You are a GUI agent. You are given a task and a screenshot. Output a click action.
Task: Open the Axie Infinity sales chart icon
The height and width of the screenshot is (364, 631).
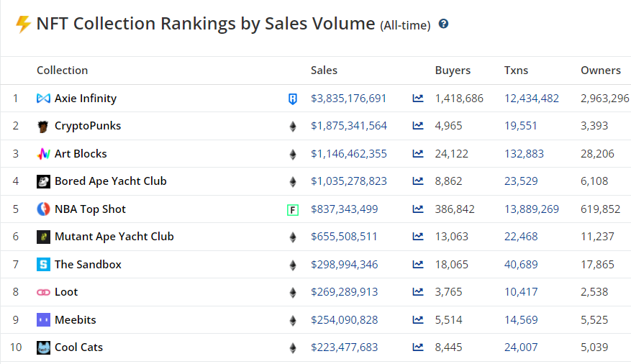[x=418, y=99]
